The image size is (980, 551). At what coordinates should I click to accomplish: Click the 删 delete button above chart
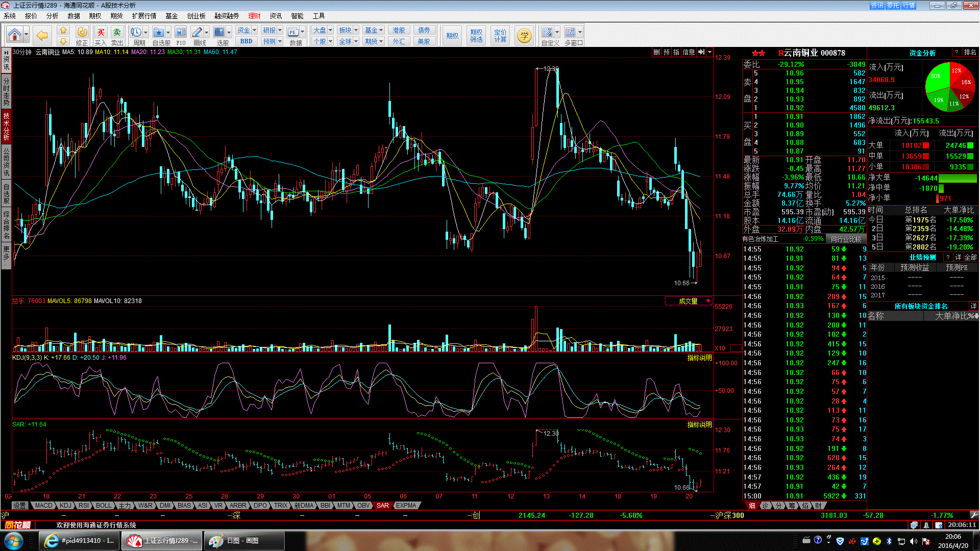point(656,52)
